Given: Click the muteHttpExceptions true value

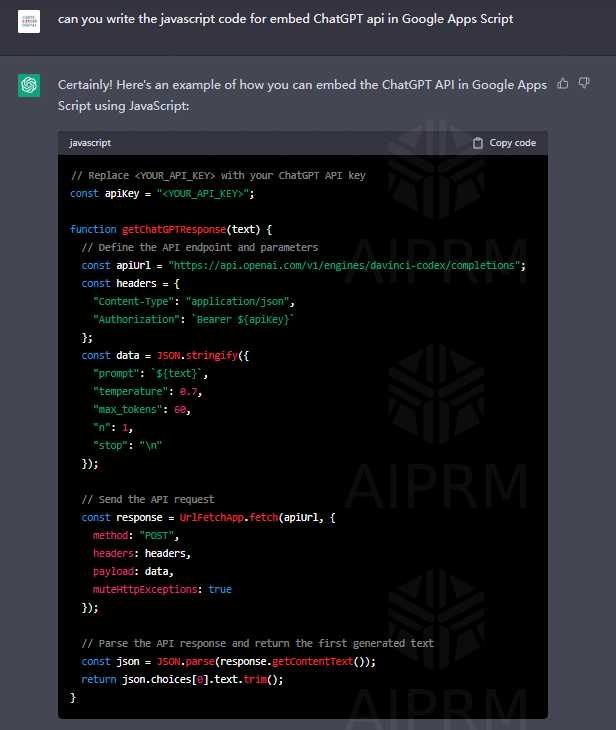Looking at the screenshot, I should [x=220, y=589].
